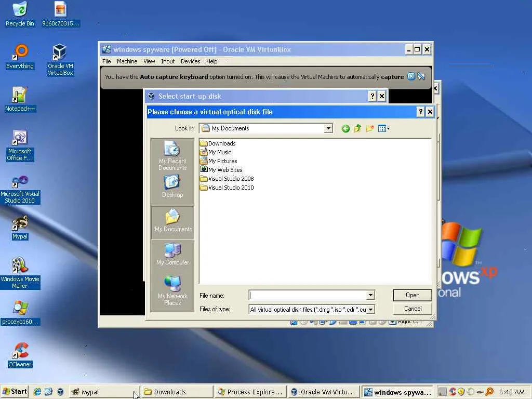
Task: Open My Recent Documents in sidebar
Action: (x=172, y=155)
